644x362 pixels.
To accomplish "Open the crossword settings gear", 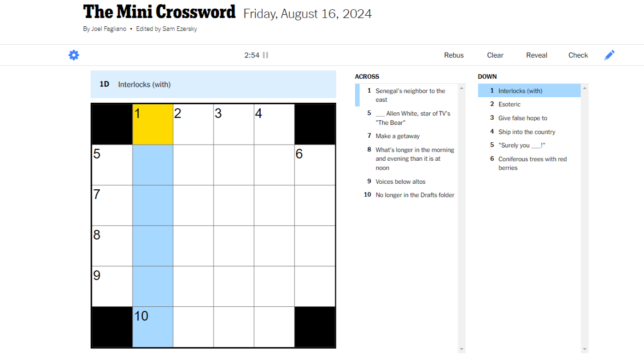I will 73,55.
